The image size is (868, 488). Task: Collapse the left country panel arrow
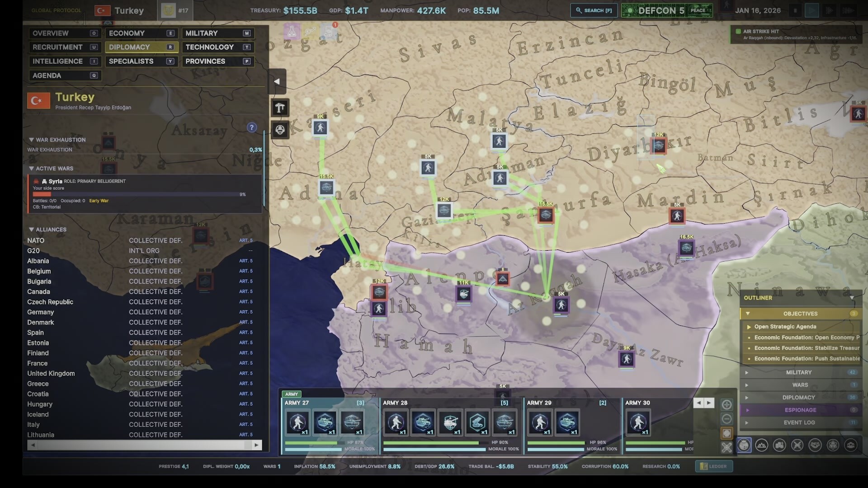(277, 81)
